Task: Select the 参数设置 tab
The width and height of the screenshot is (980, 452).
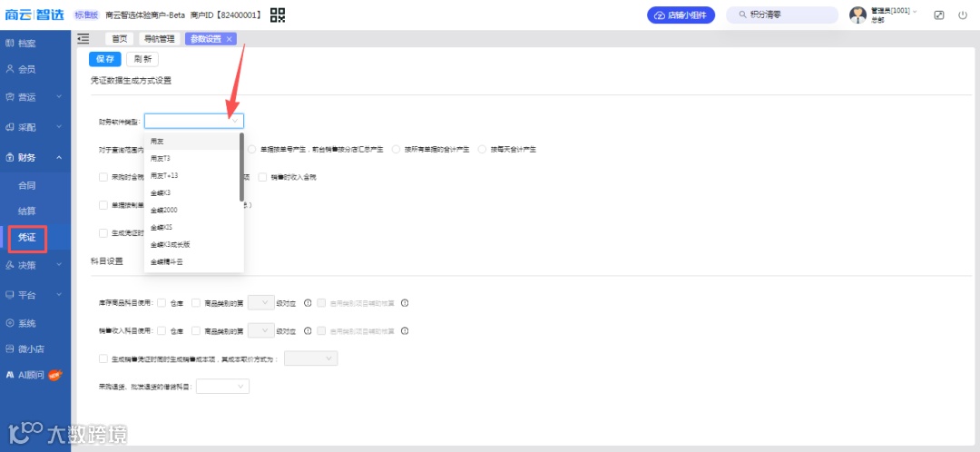Action: tap(206, 39)
